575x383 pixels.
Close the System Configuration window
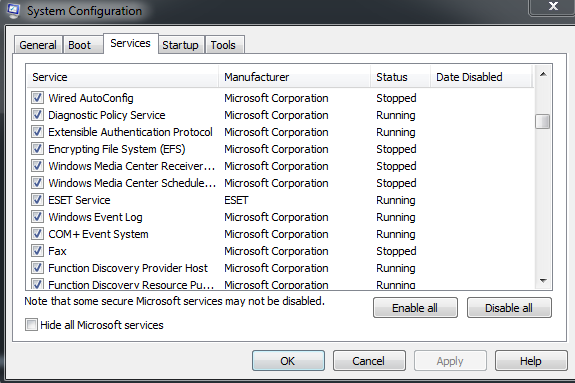click(x=553, y=7)
